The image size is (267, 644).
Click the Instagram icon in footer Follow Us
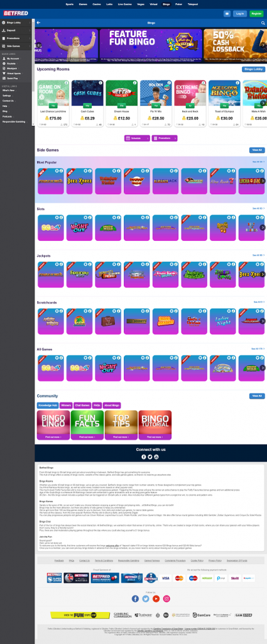(x=166, y=599)
